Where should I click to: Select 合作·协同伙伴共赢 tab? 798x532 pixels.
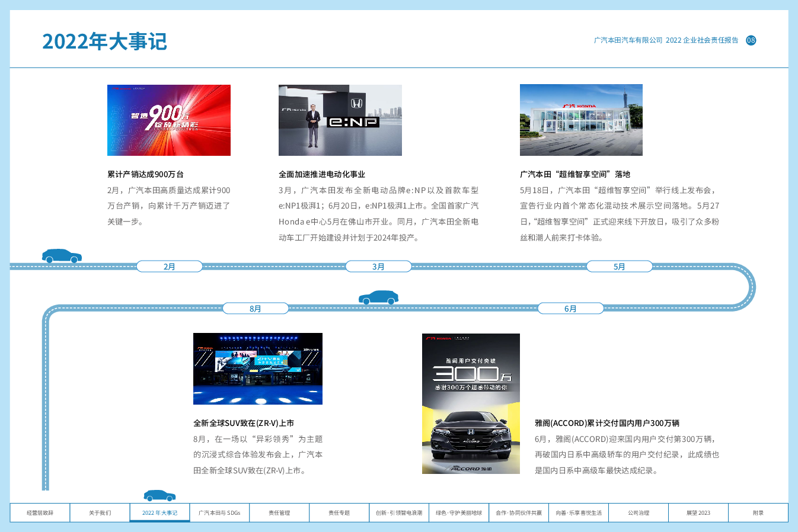[x=519, y=512]
